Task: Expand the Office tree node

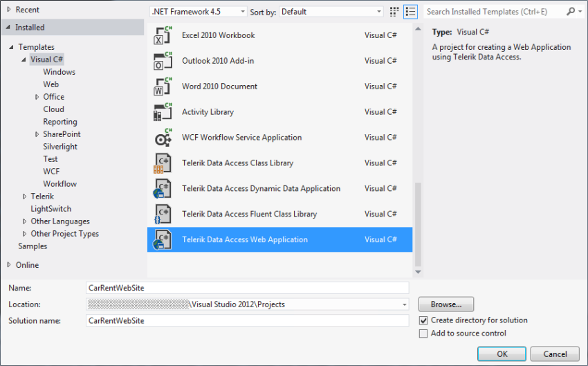Action: [x=37, y=97]
